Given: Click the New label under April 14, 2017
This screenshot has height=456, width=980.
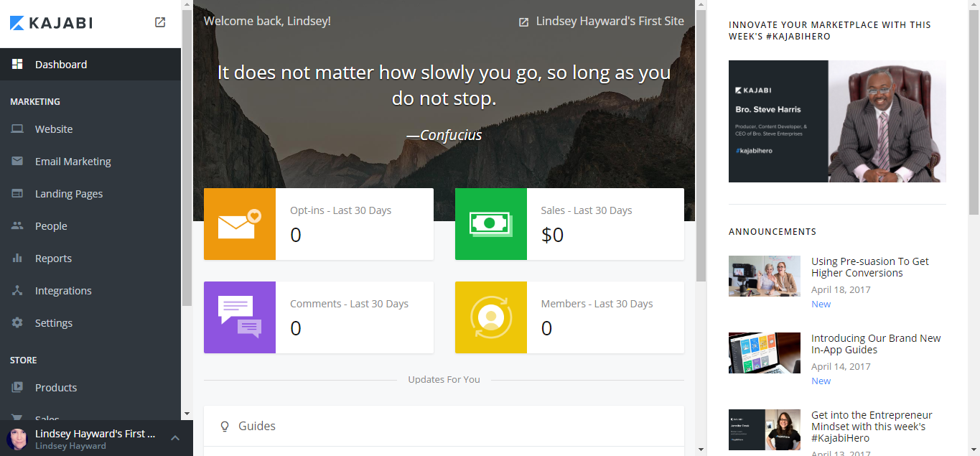Looking at the screenshot, I should [821, 381].
